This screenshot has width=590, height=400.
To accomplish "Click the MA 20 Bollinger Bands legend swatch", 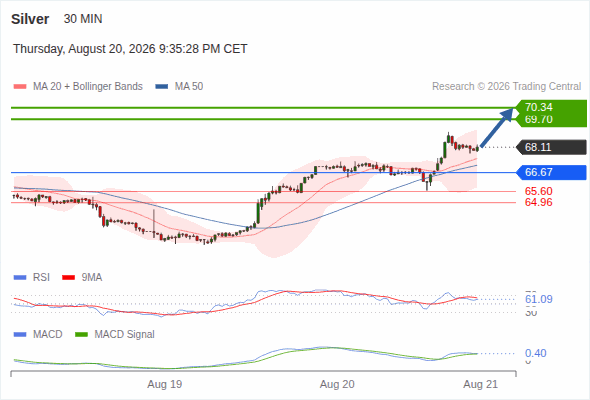I will pos(20,87).
